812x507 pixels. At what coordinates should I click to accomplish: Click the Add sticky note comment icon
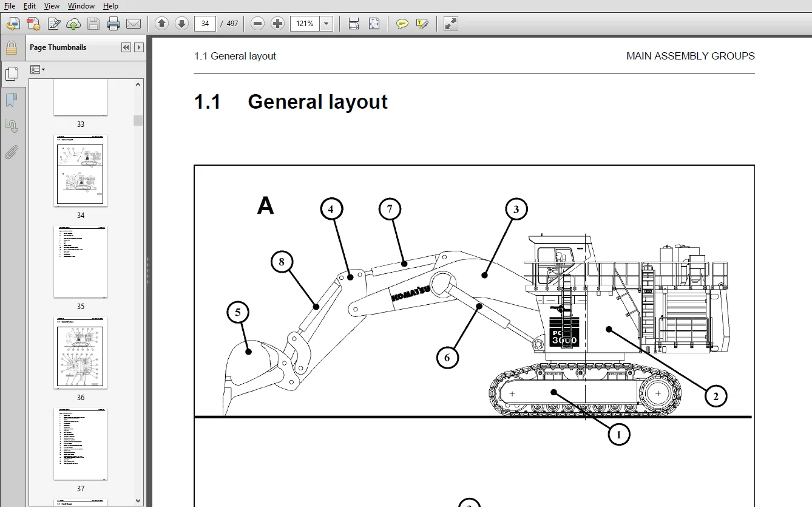point(402,24)
